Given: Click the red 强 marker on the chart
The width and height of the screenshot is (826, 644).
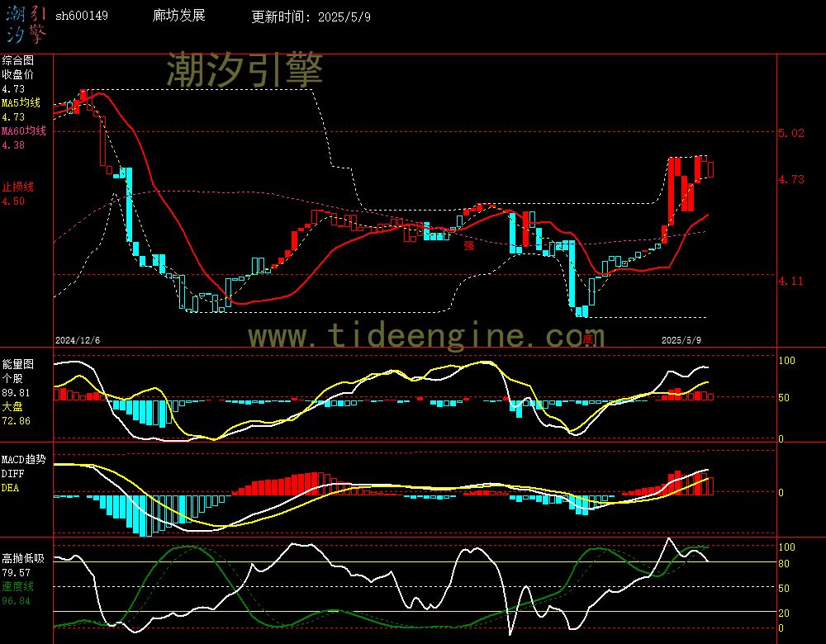Looking at the screenshot, I should tap(469, 245).
